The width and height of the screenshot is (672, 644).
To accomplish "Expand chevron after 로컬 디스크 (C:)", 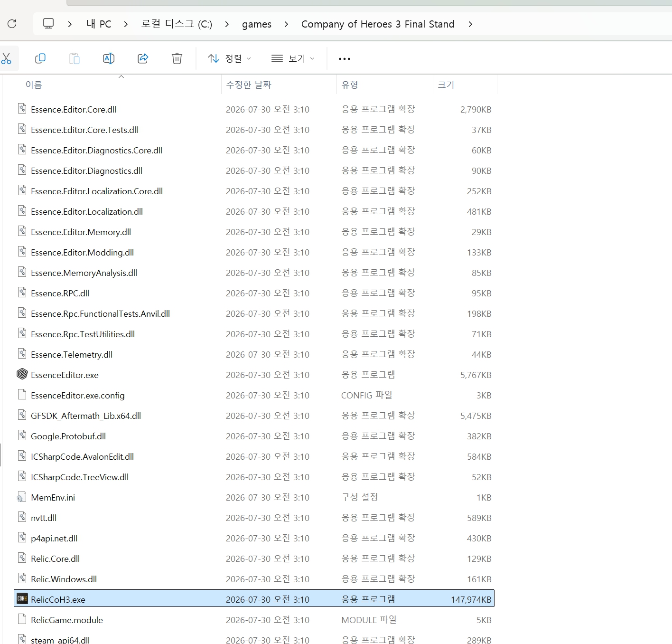I will [x=227, y=24].
